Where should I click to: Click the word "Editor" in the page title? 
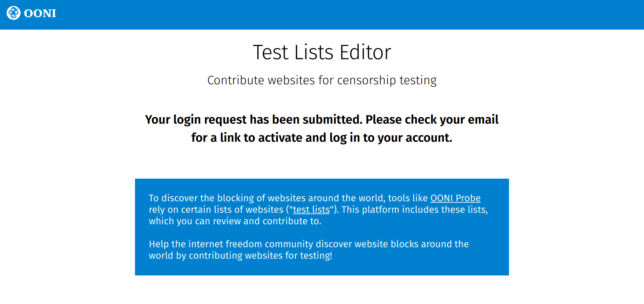pos(365,53)
